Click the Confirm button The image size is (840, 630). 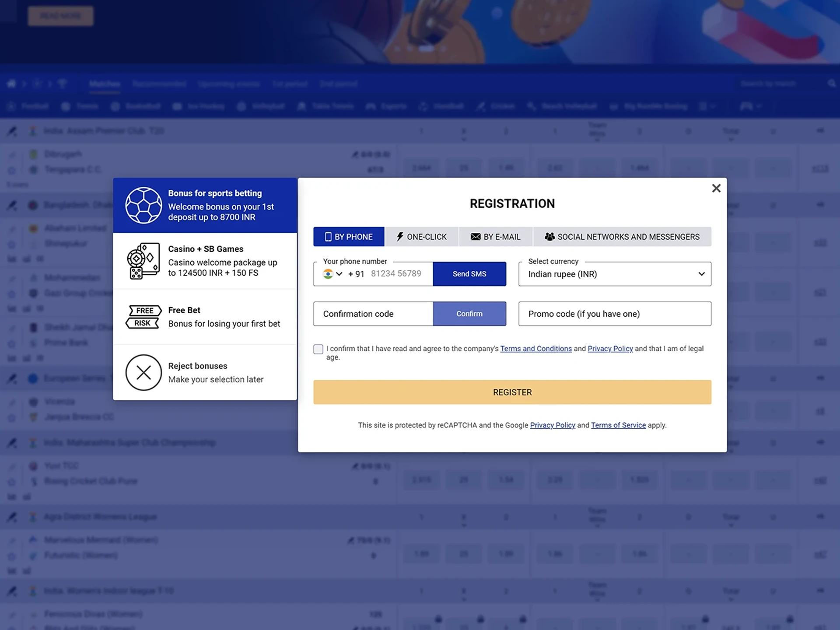tap(469, 314)
